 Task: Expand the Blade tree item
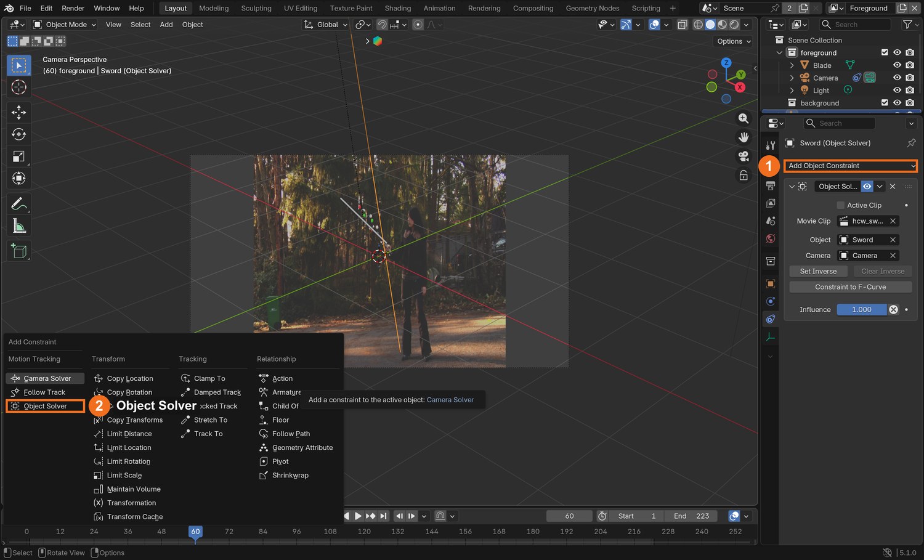(x=792, y=65)
